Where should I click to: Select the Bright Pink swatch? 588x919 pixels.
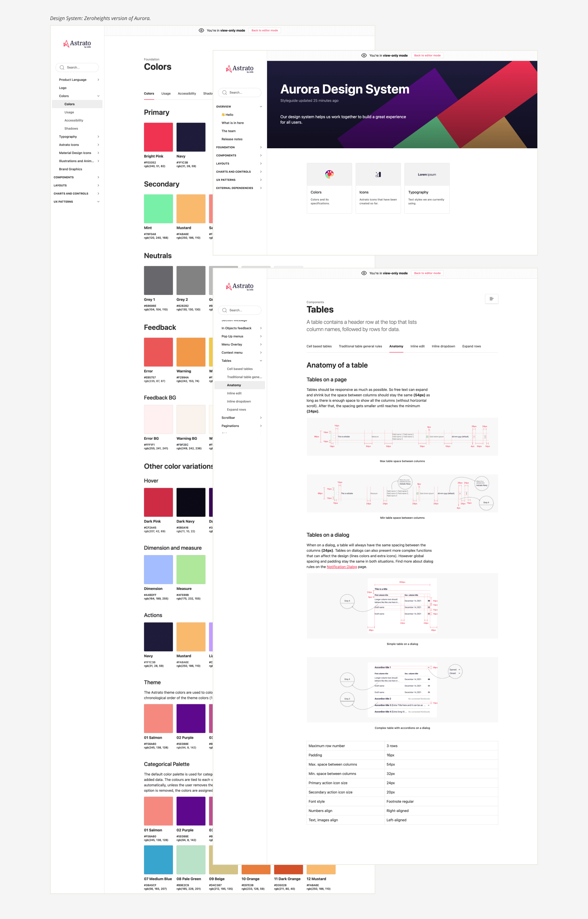[159, 137]
